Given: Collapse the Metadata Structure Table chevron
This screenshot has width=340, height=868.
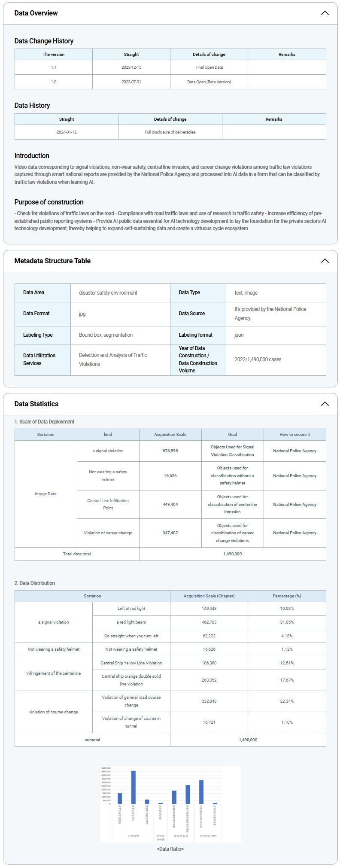Looking at the screenshot, I should [325, 261].
